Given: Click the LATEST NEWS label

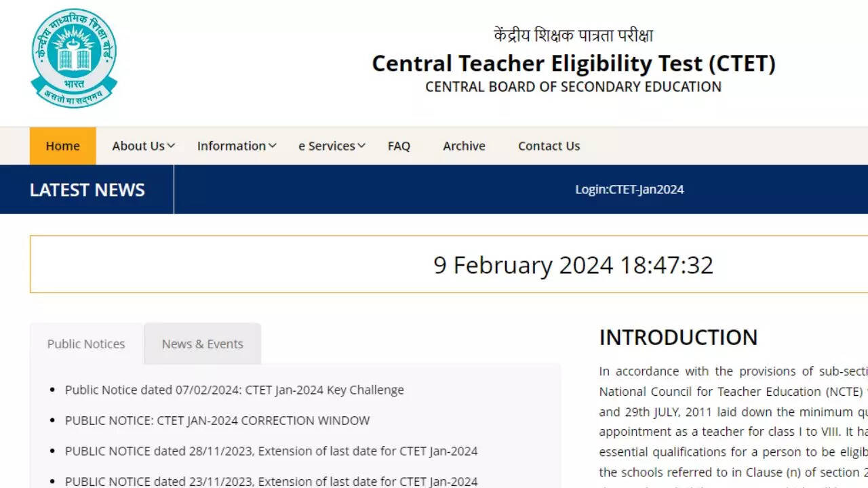Looking at the screenshot, I should click(87, 189).
